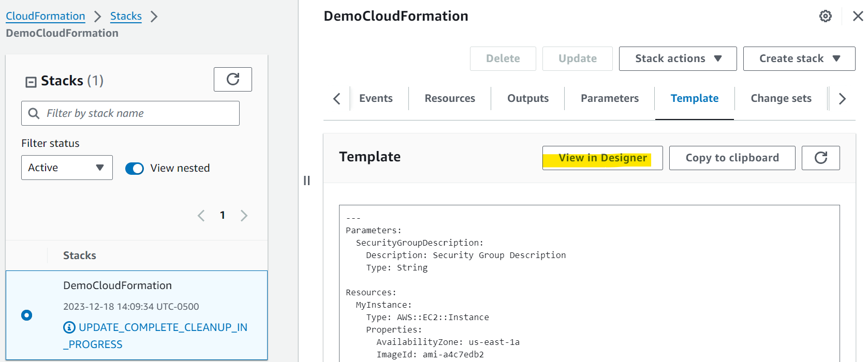The image size is (868, 362).
Task: Click the info icon beside UPDATE_COMPLETE_CLEANUP_IN_PROGRESS
Action: [69, 327]
